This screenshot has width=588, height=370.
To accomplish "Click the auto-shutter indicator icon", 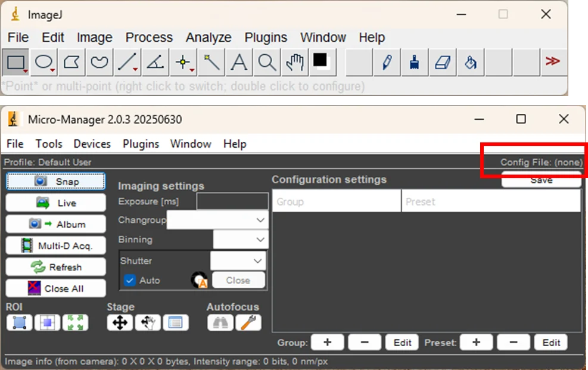I will 199,280.
